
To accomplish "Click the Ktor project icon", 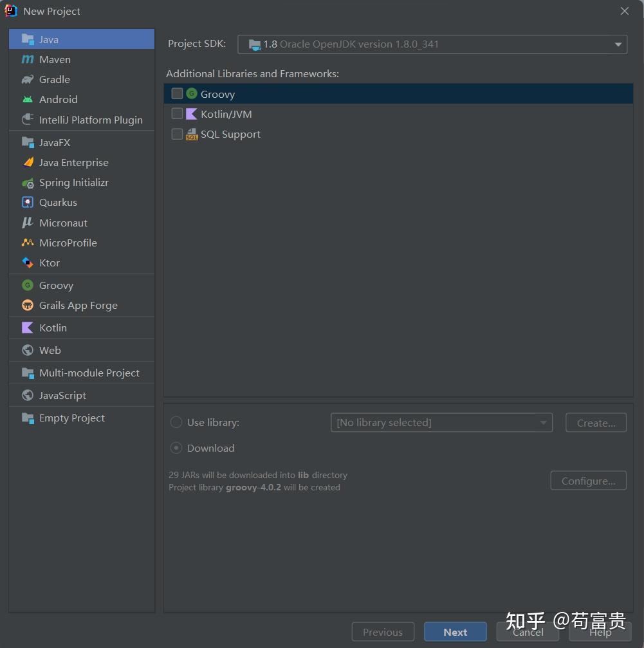I will coord(28,263).
